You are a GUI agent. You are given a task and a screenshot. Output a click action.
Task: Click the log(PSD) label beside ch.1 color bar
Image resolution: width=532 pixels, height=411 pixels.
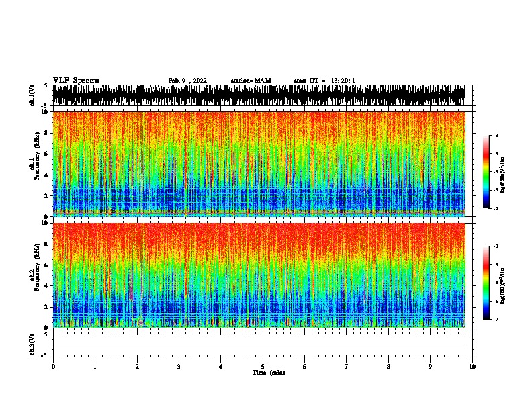point(502,175)
